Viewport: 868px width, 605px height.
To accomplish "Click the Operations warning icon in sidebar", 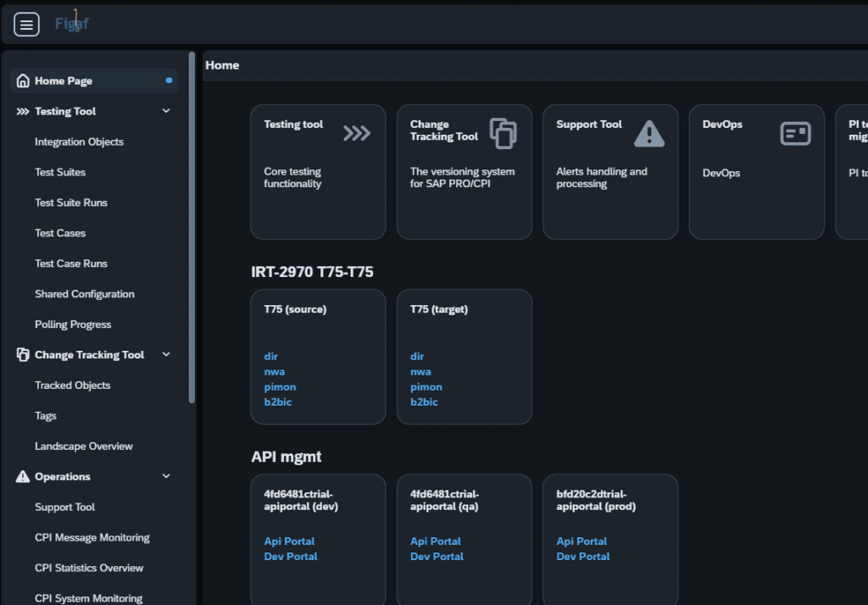I will pyautogui.click(x=23, y=476).
